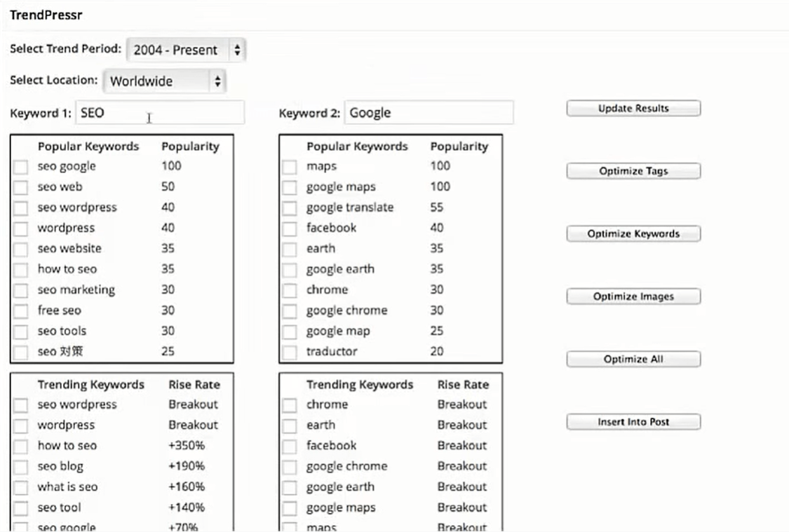Select trending 'google chrome' Breakout checkbox

(x=290, y=467)
